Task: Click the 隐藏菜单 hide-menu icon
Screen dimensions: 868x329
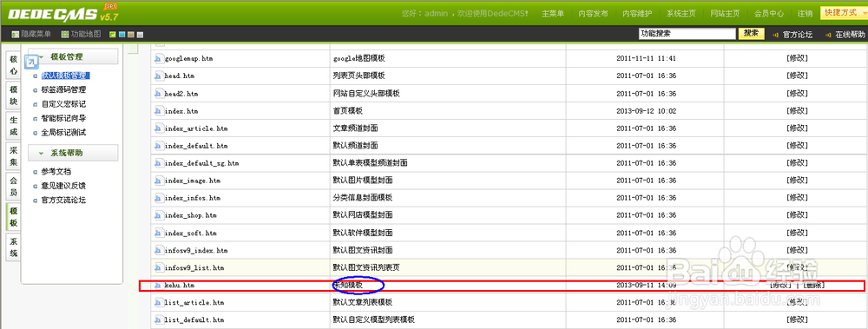Action: pyautogui.click(x=16, y=35)
